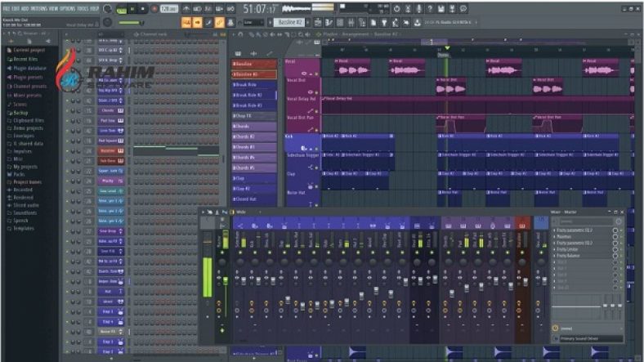Open the Line snap dropdown
Viewport: 644px width, 362px height.
pyautogui.click(x=253, y=23)
